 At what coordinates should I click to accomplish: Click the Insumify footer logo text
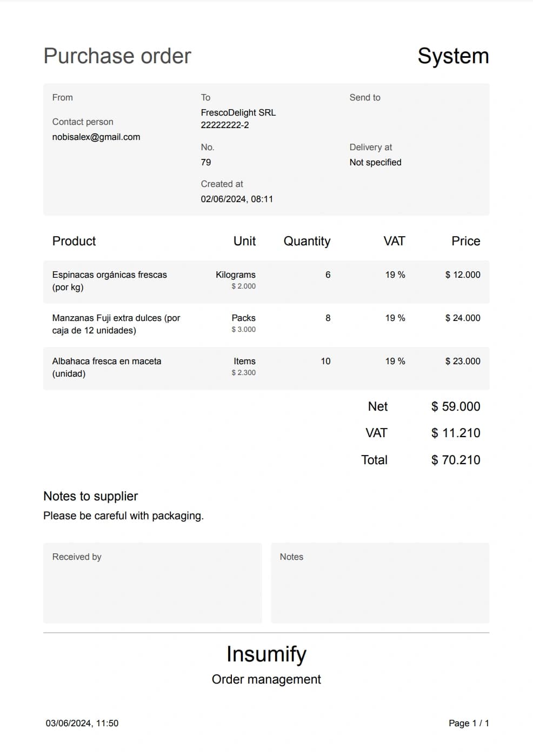coord(266,654)
